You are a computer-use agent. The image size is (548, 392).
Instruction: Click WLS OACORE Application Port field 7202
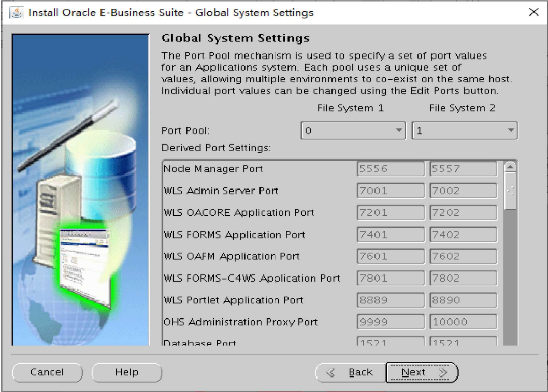pyautogui.click(x=464, y=212)
